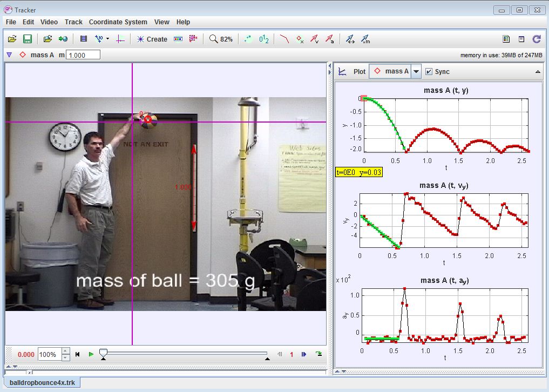Open the Track menu

73,22
